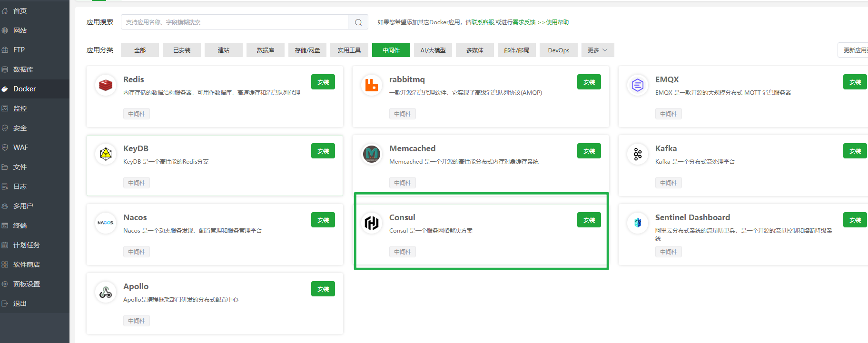Switch to the 数据库 category tab

[266, 50]
